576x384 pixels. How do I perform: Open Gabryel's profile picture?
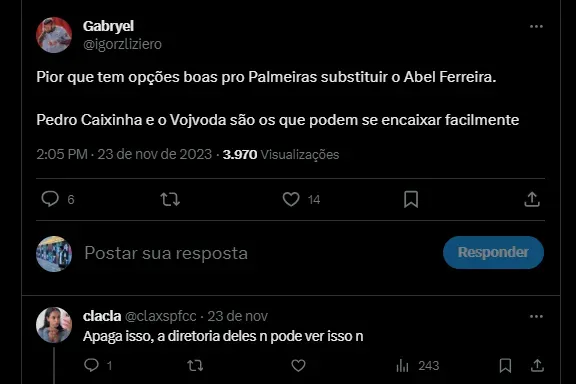click(x=54, y=35)
